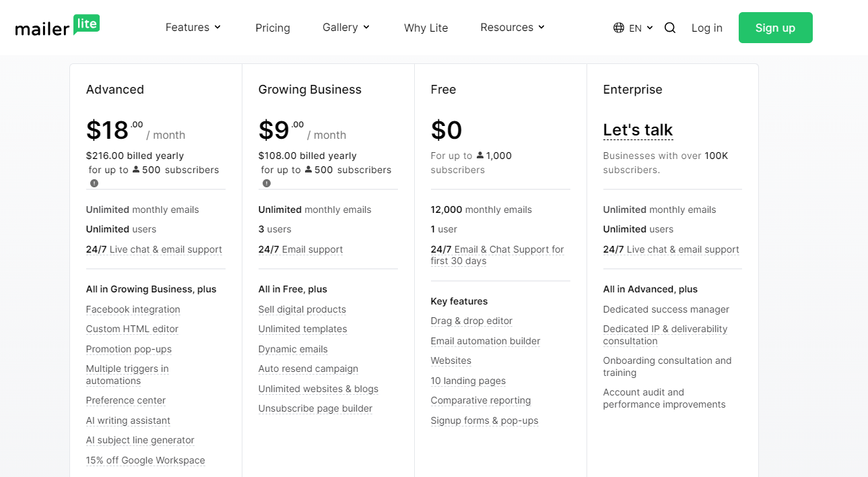Expand the Gallery dropdown menu
868x477 pixels.
[x=346, y=28]
